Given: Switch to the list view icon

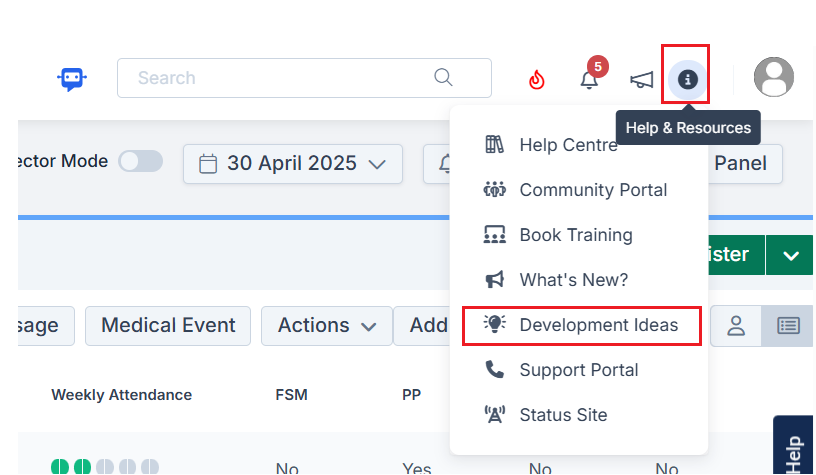Looking at the screenshot, I should point(788,326).
